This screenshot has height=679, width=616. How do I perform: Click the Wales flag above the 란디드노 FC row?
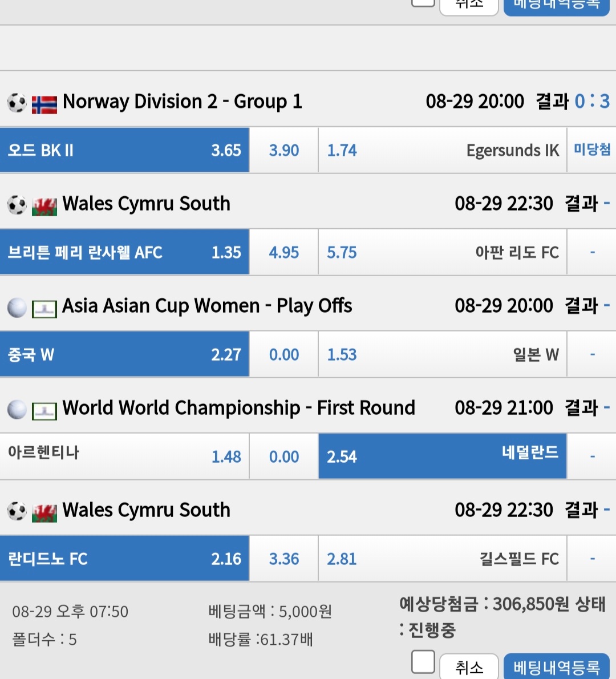tap(44, 513)
